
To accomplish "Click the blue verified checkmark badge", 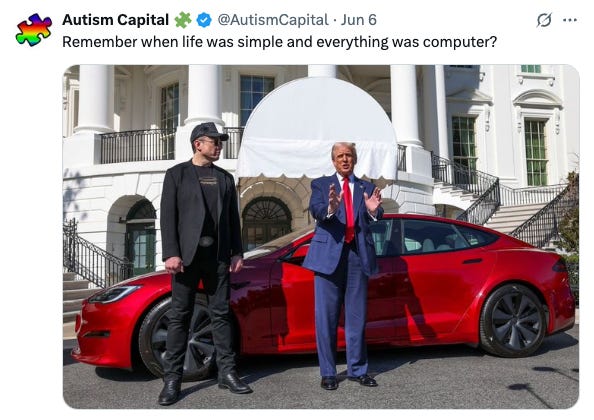I will point(204,20).
